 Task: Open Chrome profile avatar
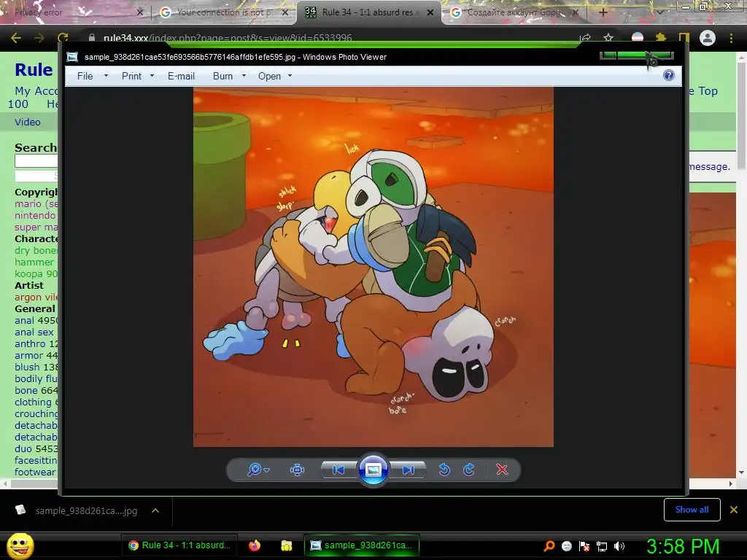(708, 38)
